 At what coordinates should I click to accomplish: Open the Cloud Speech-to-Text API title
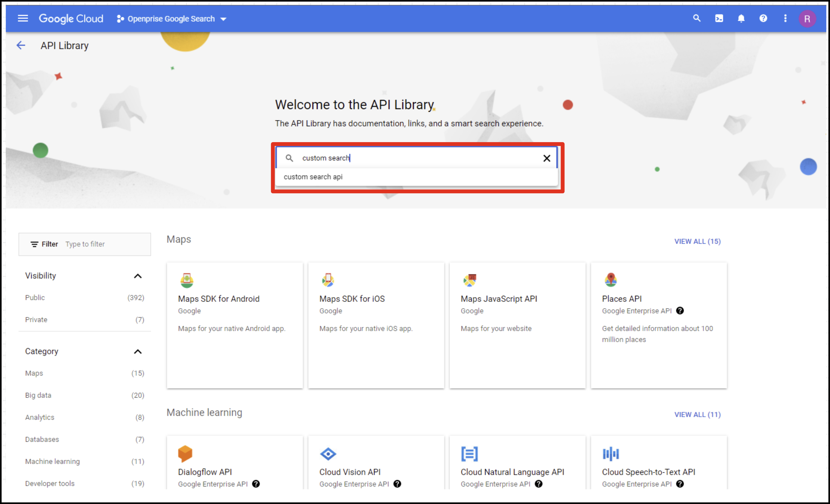(x=648, y=472)
